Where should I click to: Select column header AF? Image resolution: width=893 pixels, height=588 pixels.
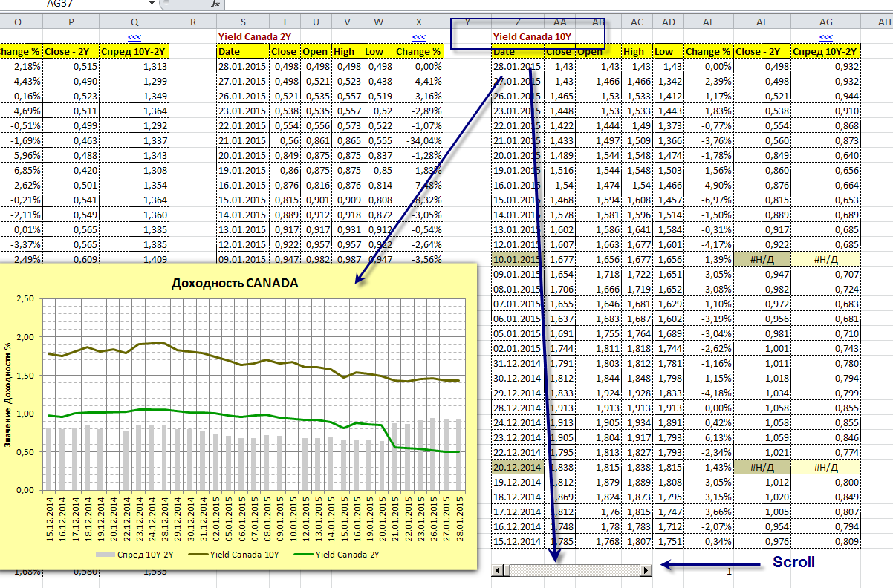(762, 22)
